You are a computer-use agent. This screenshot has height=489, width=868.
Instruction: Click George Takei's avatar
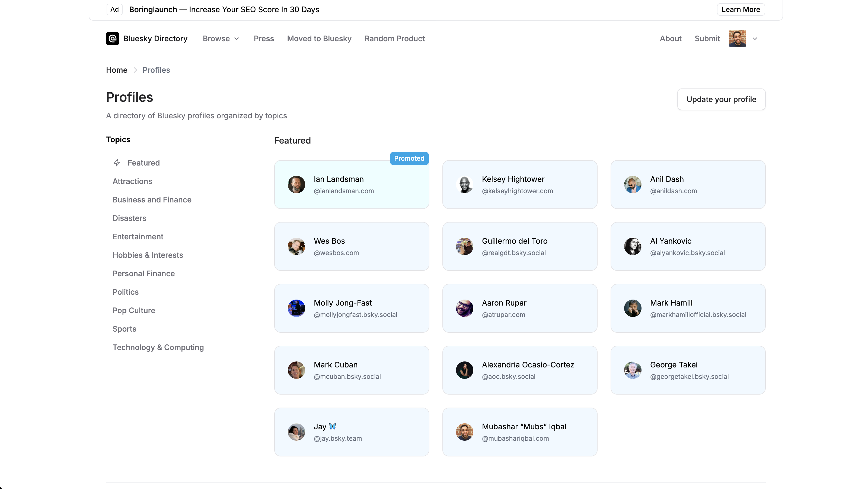pos(633,370)
